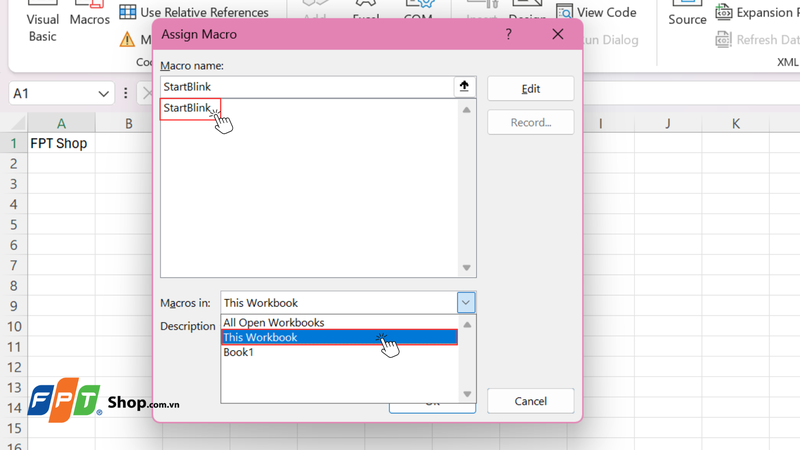Enable Use Relative References
800x450 pixels.
(x=194, y=12)
